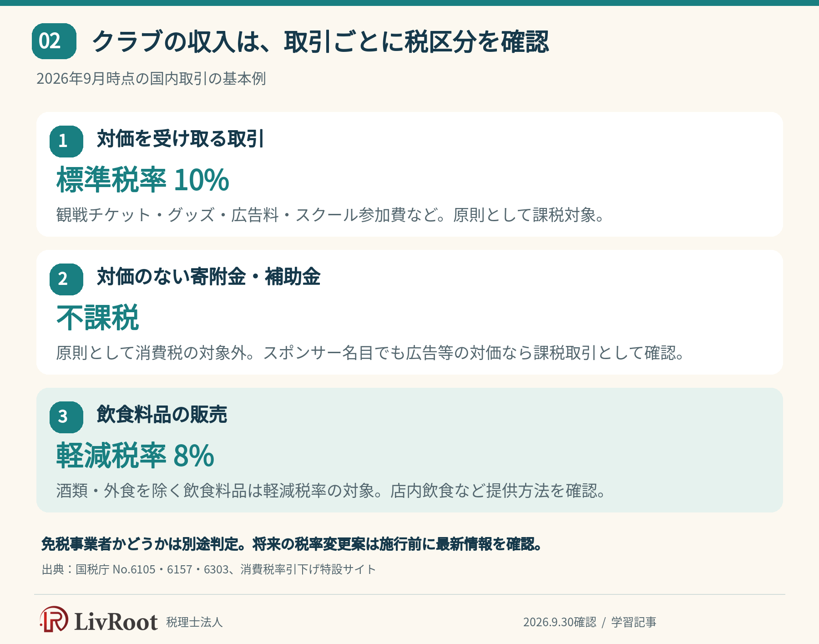Click the source line 出典:国税庁 No.6105
The height and width of the screenshot is (644, 819).
tap(209, 569)
